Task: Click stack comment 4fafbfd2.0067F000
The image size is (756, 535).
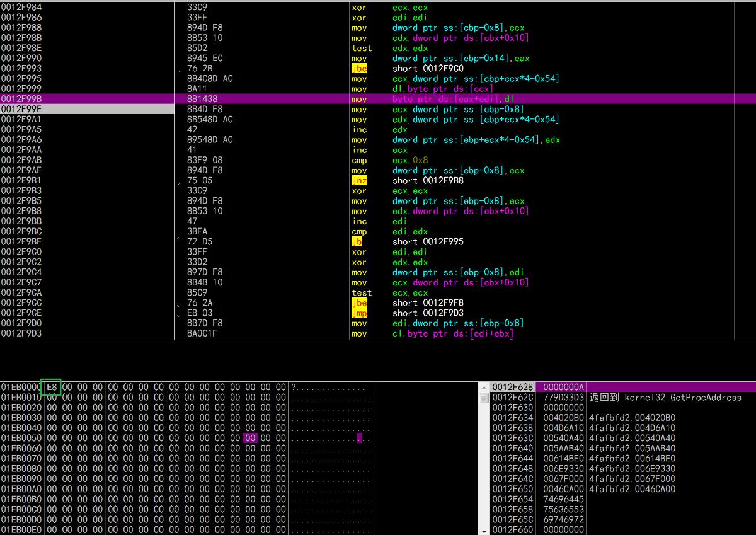Action: [x=633, y=479]
